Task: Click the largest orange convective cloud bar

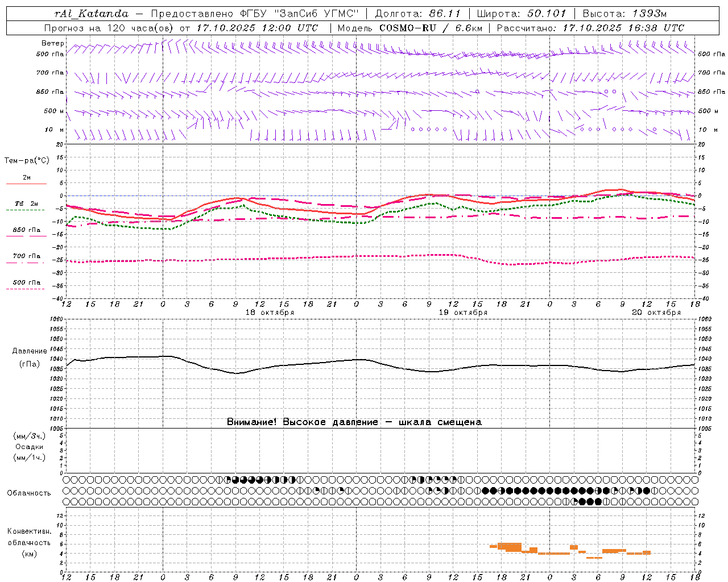Action: pyautogui.click(x=510, y=546)
